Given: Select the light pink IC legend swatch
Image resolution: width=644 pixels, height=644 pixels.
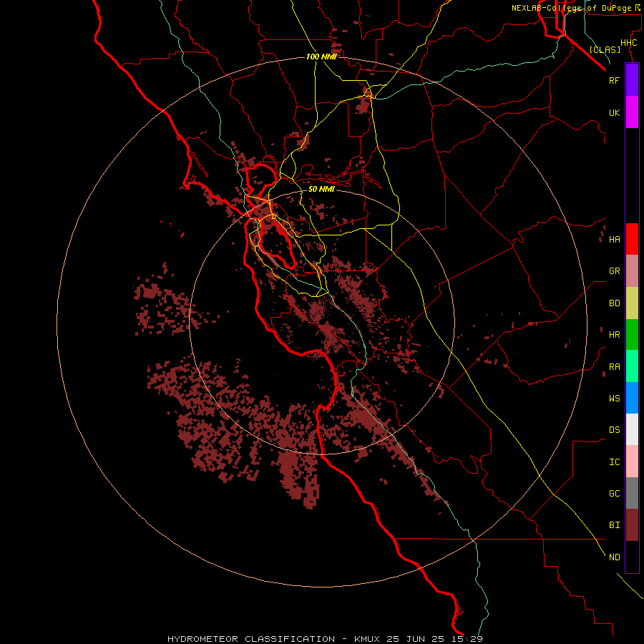Looking at the screenshot, I should [632, 462].
